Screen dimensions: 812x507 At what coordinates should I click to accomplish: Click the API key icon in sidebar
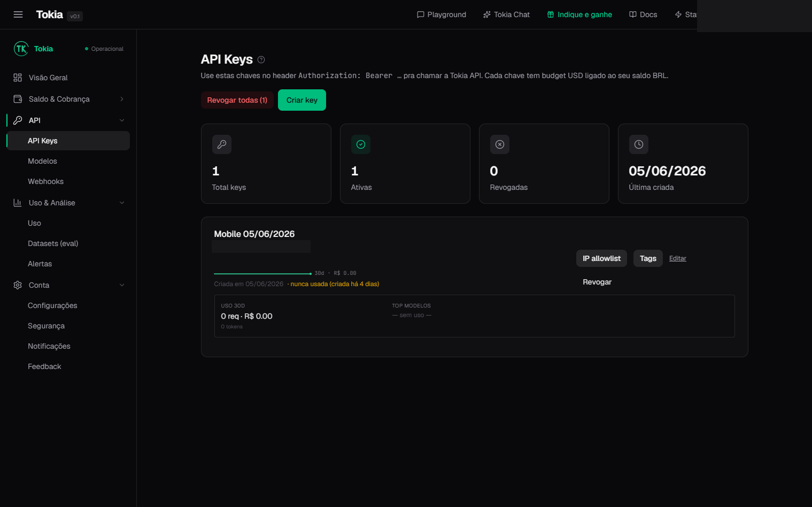18,120
